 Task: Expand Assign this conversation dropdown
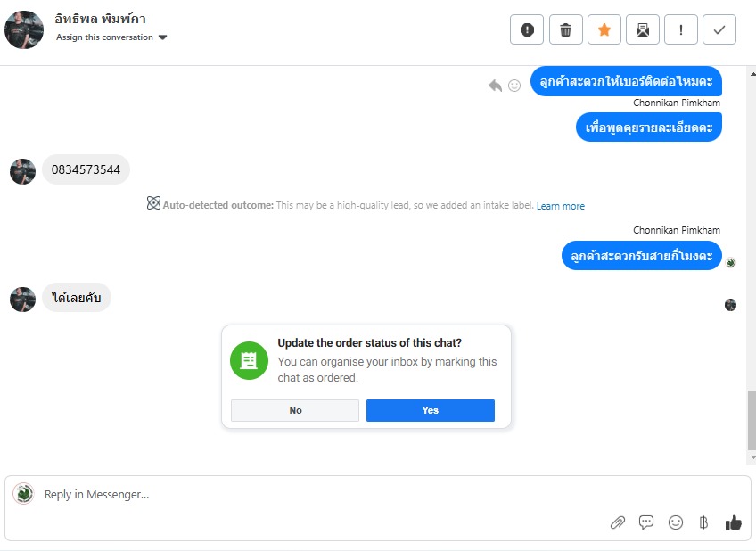pos(111,37)
